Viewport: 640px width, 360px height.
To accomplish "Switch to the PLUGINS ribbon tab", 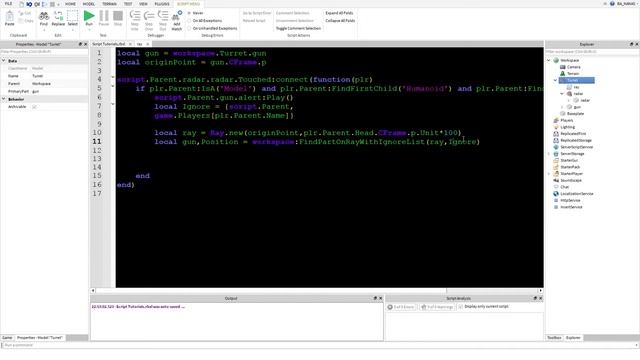I will [162, 4].
